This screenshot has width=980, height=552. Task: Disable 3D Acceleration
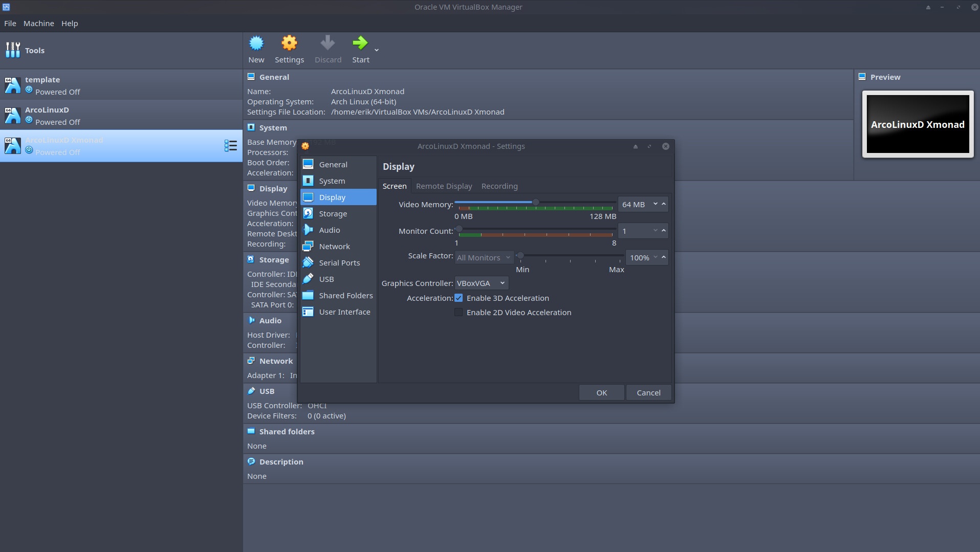coord(460,298)
